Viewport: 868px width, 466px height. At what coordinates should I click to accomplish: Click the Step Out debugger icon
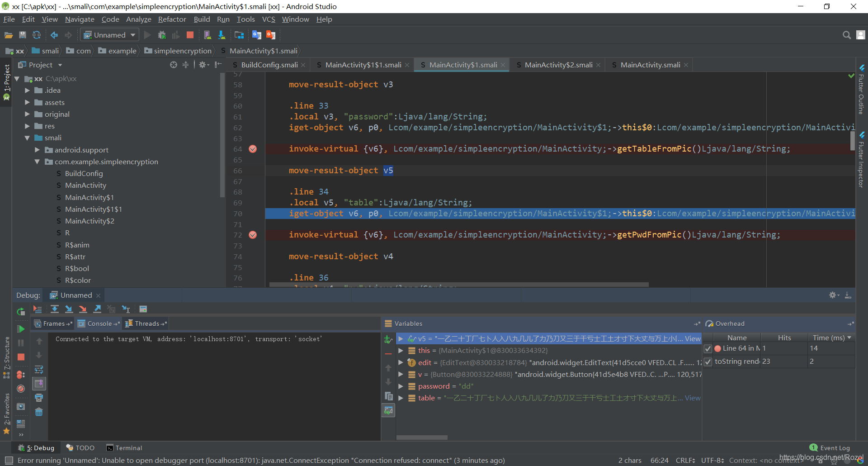pos(97,309)
